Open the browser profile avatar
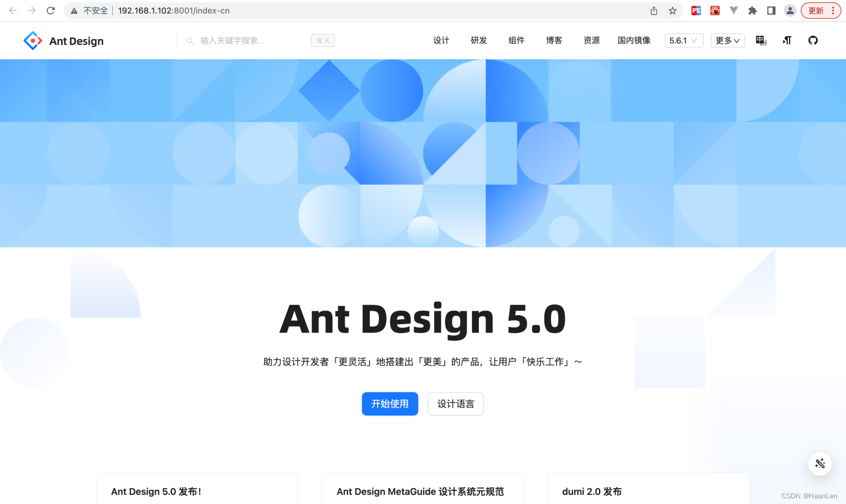The width and height of the screenshot is (846, 504). tap(790, 11)
